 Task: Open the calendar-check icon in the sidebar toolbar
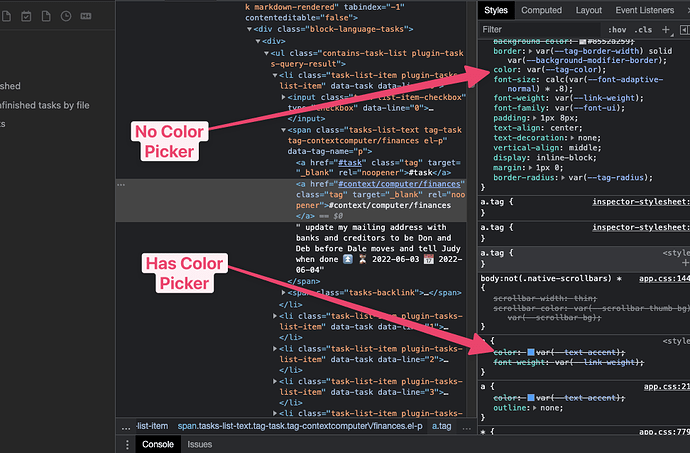pos(26,17)
